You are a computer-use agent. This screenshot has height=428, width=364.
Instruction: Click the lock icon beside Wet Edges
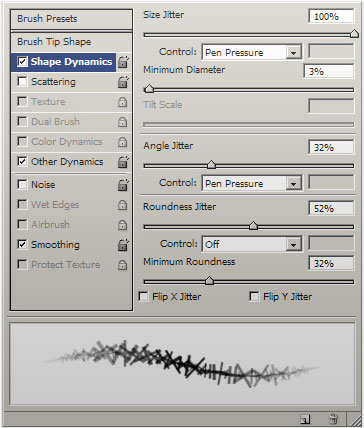[x=123, y=205]
